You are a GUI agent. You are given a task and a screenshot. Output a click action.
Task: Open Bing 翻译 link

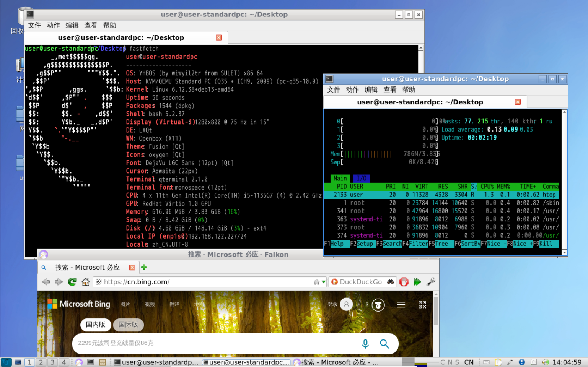(174, 304)
